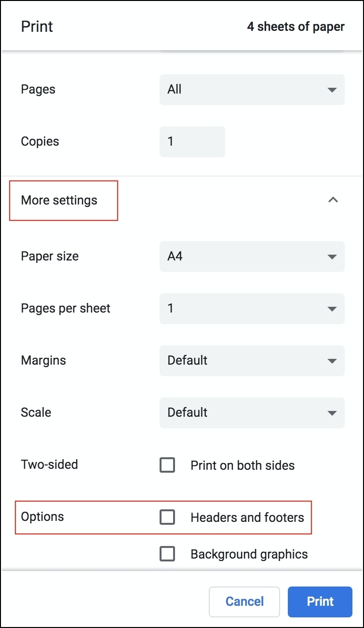The image size is (364, 628).
Task: Collapse the More settings section label
Action: (x=59, y=200)
